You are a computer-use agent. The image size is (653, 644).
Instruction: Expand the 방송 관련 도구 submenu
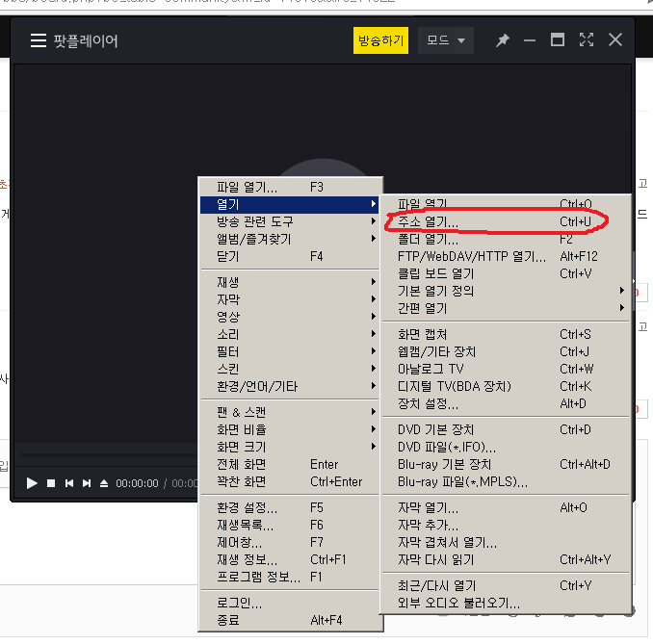pyautogui.click(x=290, y=221)
